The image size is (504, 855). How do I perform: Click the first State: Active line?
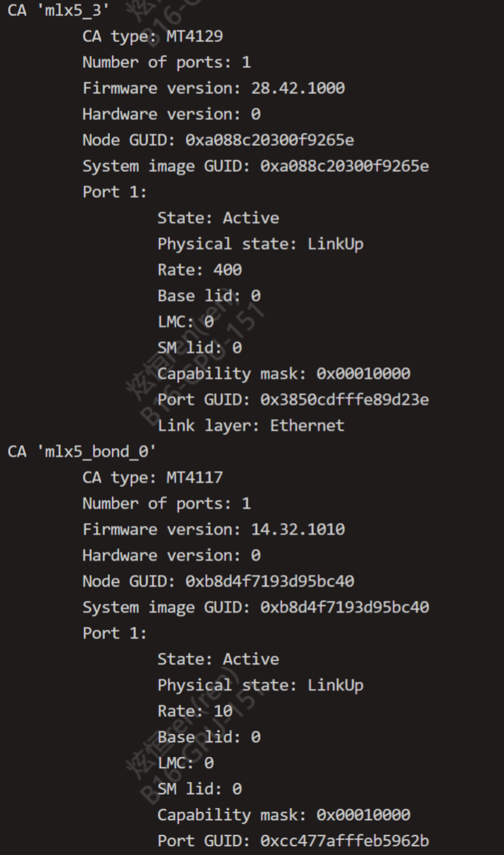tap(218, 218)
